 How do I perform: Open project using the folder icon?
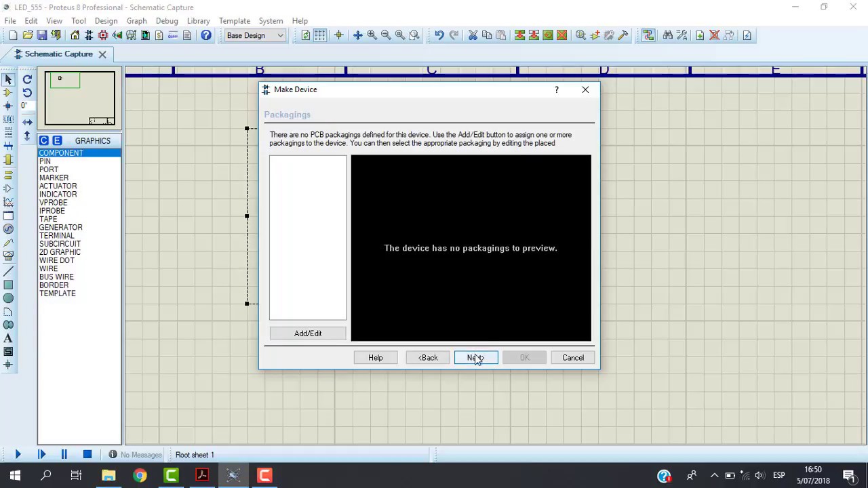tap(28, 35)
